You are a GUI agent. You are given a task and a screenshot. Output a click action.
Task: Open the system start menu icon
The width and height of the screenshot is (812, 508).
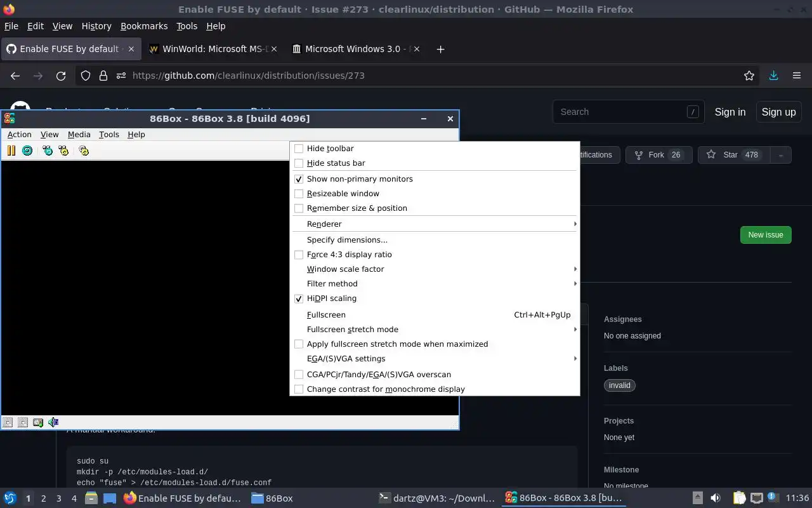(10, 498)
